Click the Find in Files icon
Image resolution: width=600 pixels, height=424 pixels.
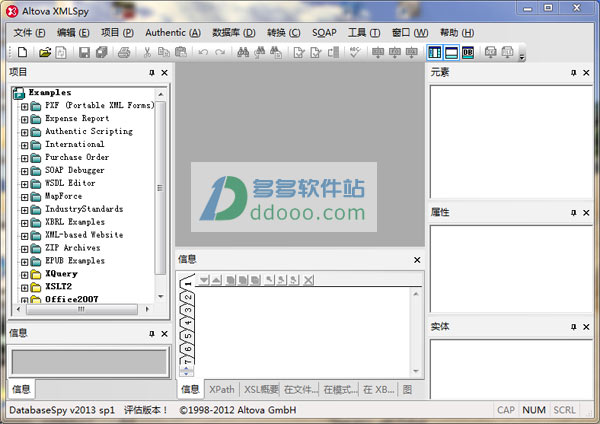276,52
